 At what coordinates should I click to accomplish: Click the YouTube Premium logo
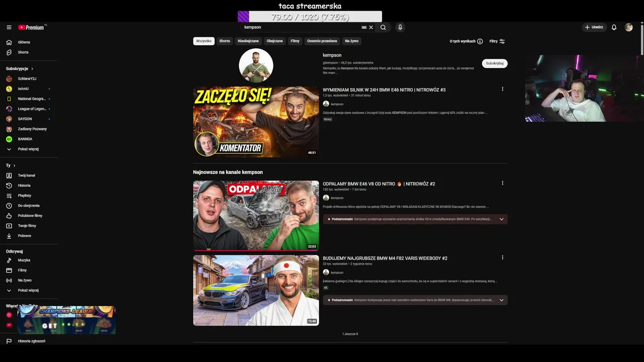32,27
